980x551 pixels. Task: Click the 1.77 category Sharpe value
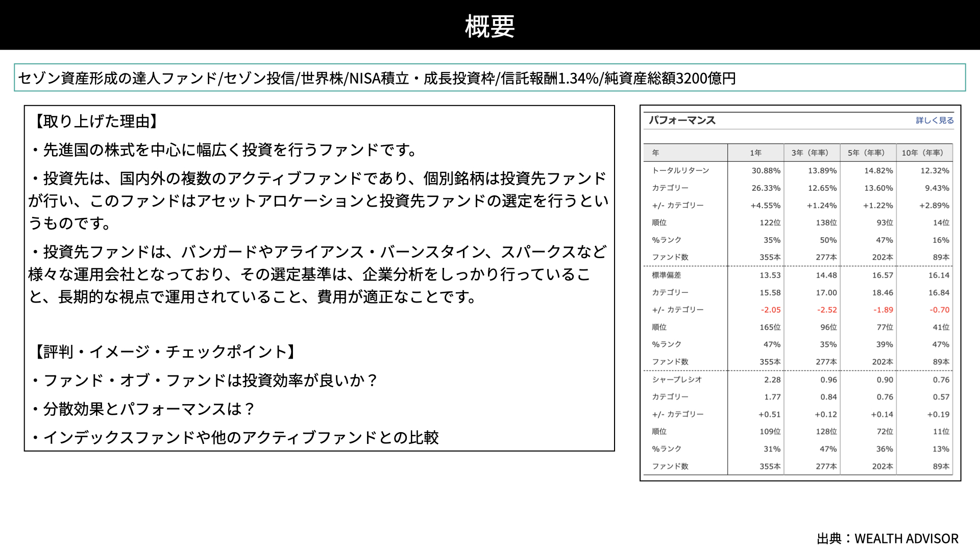(772, 397)
